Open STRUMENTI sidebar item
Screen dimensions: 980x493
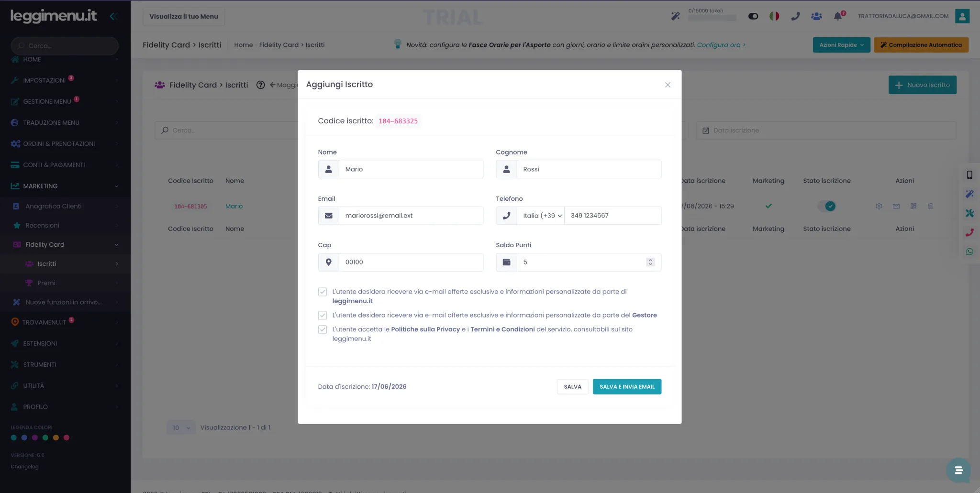pos(65,364)
